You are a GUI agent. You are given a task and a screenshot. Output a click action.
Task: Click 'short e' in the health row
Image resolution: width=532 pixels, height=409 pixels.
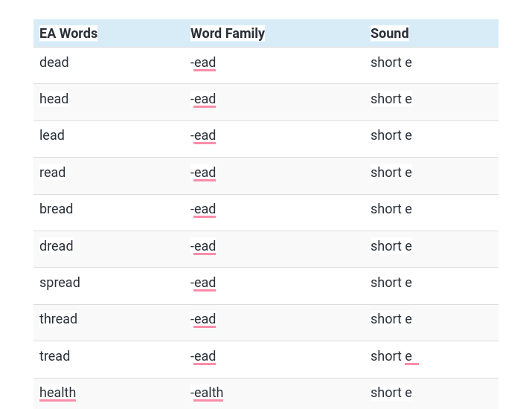pos(391,393)
